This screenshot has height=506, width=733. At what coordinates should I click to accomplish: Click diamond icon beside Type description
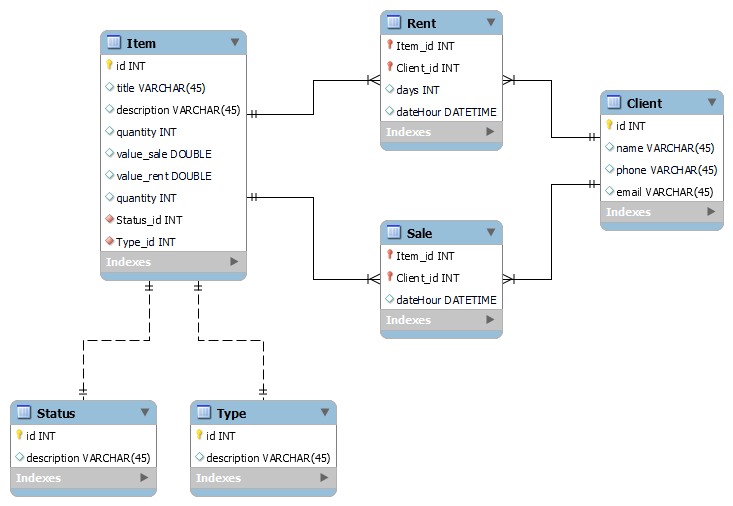[x=200, y=456]
